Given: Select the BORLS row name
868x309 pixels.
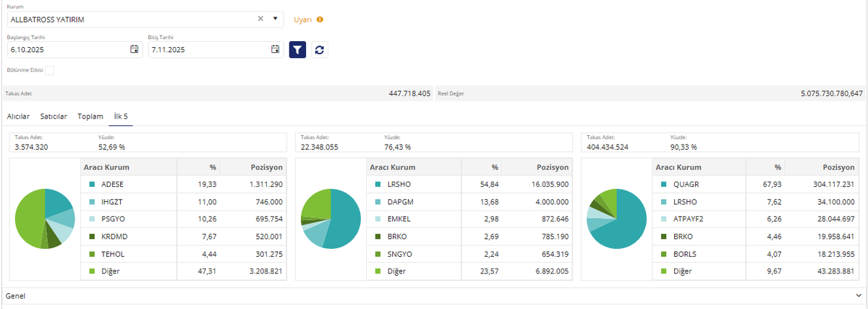Looking at the screenshot, I should [685, 253].
